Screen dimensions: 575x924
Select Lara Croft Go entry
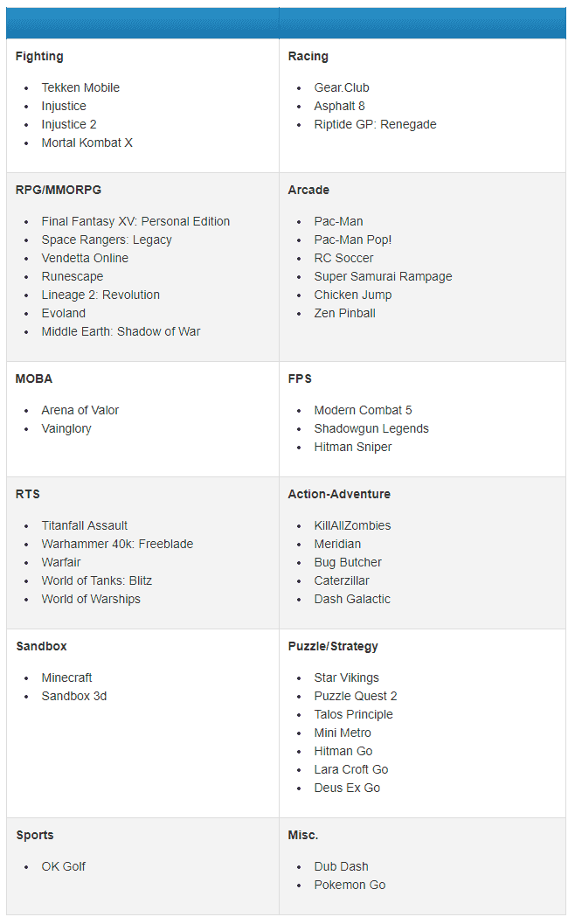[351, 769]
